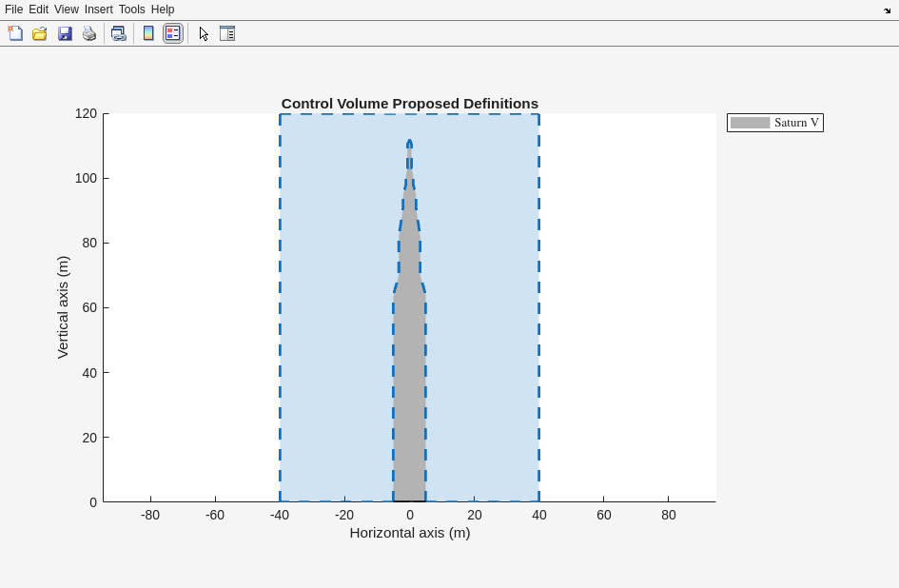Expand the Insert menu
Image resolution: width=899 pixels, height=588 pixels.
tap(98, 10)
